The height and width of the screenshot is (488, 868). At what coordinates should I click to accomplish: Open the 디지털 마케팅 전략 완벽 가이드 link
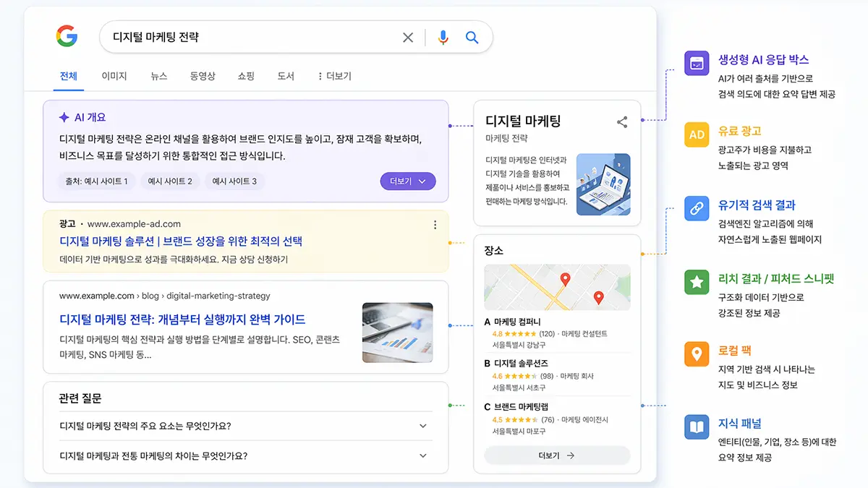182,320
